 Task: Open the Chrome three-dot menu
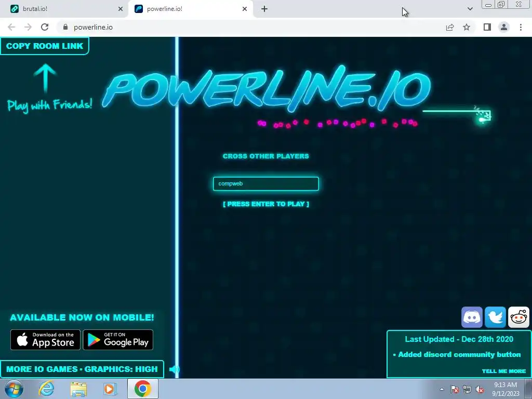pyautogui.click(x=521, y=27)
